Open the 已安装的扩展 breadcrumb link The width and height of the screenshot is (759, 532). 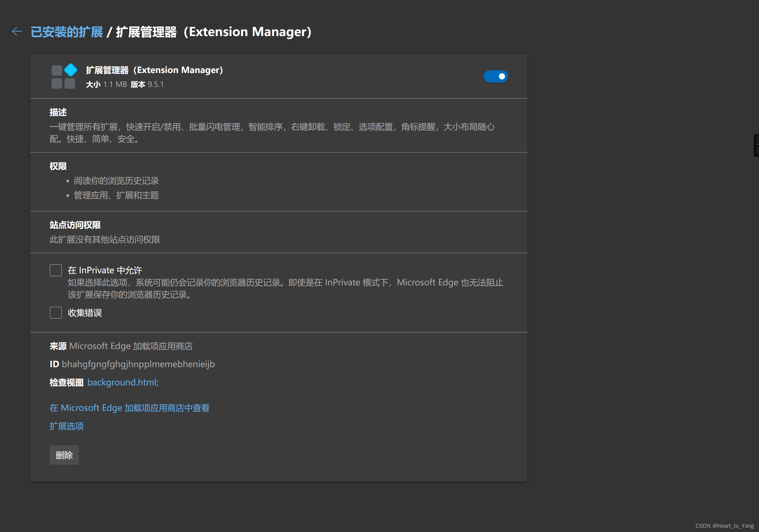tap(66, 32)
